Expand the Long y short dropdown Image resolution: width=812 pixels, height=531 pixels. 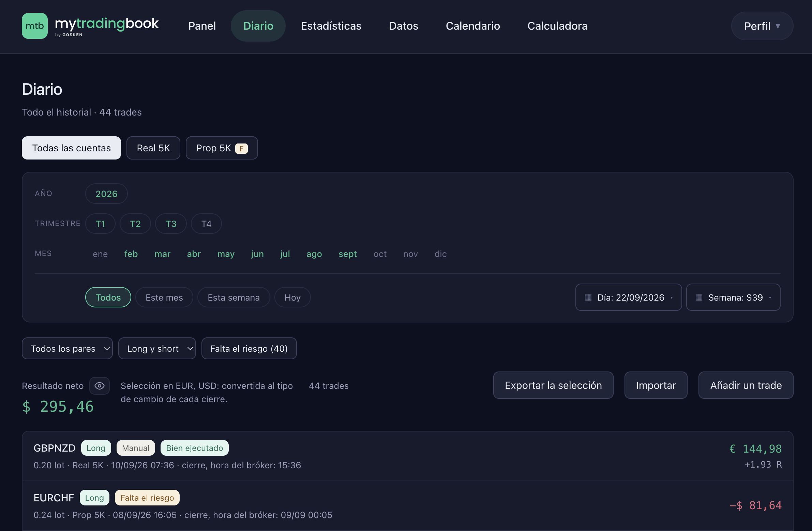point(157,349)
